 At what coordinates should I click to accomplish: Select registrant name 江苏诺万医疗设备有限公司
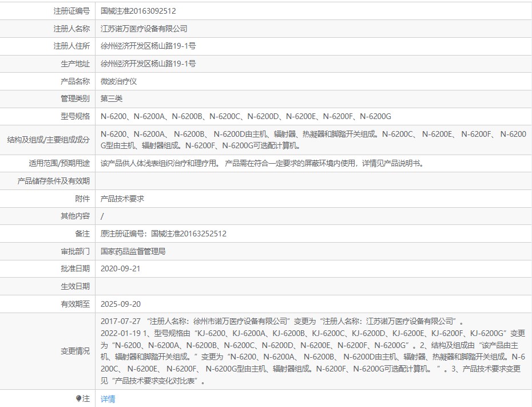pos(144,29)
